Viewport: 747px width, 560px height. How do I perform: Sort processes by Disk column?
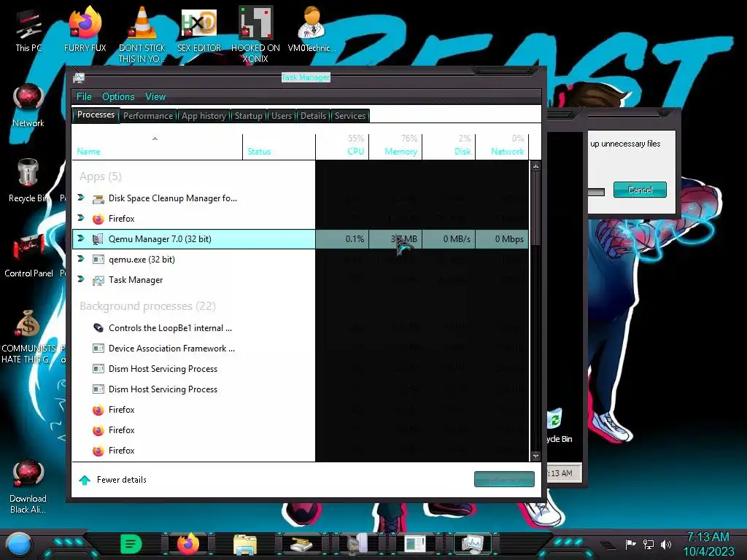point(449,146)
